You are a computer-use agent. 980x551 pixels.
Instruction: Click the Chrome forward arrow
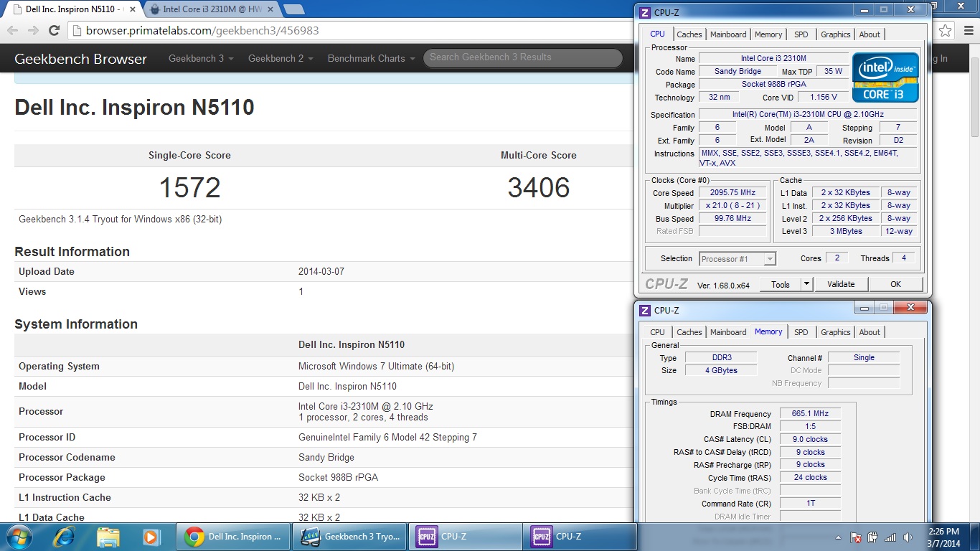33,30
